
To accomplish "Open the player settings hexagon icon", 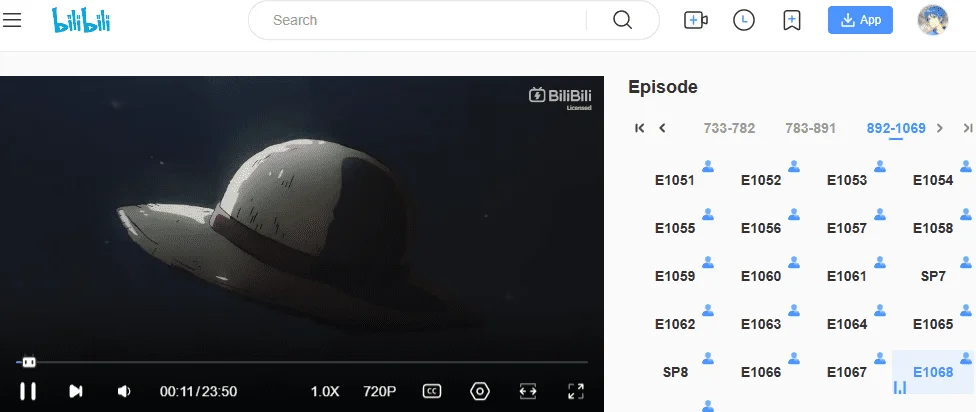I will pos(480,391).
